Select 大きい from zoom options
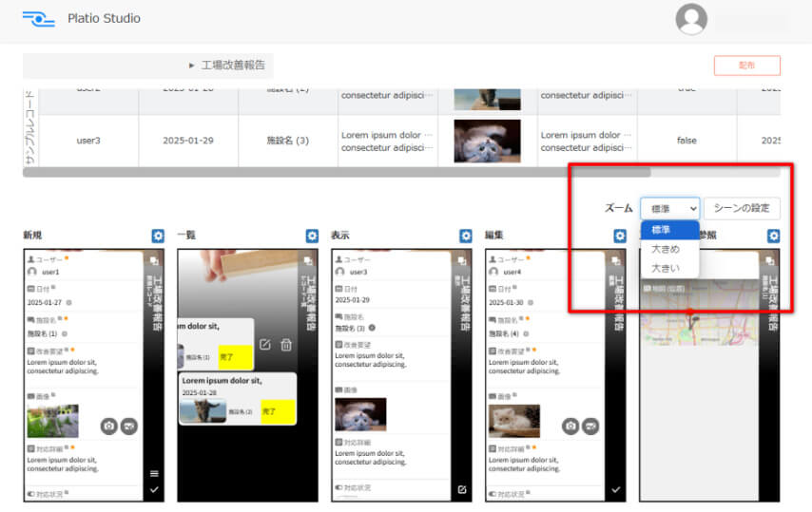 pos(665,268)
